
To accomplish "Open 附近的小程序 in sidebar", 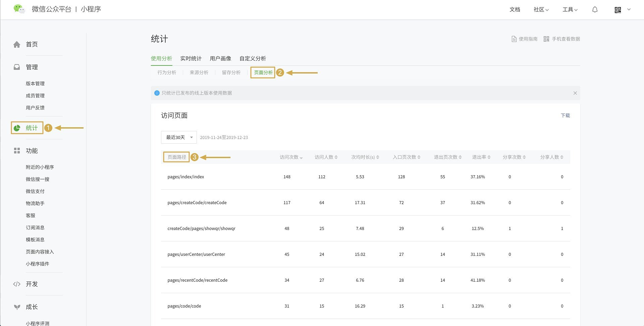I will point(40,167).
